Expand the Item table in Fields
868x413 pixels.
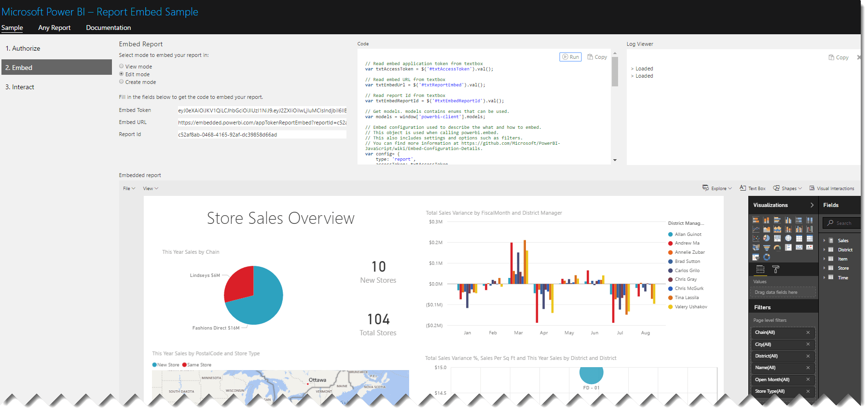(825, 259)
